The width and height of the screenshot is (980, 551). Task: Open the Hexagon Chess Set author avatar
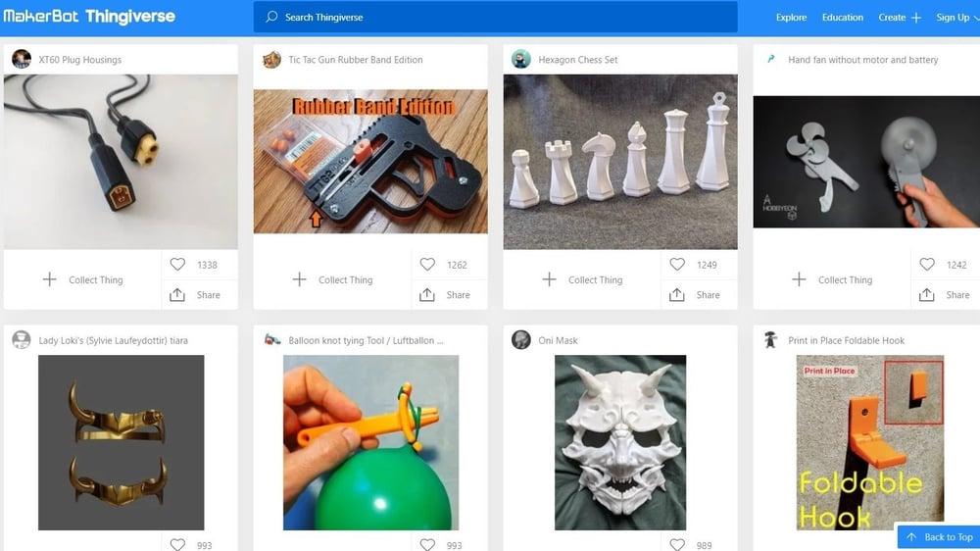pos(520,60)
